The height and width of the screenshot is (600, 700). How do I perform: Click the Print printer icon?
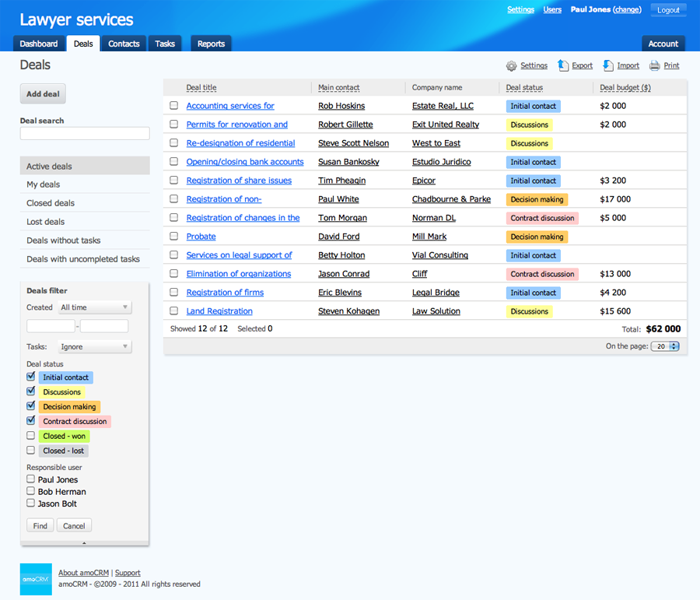pyautogui.click(x=655, y=66)
